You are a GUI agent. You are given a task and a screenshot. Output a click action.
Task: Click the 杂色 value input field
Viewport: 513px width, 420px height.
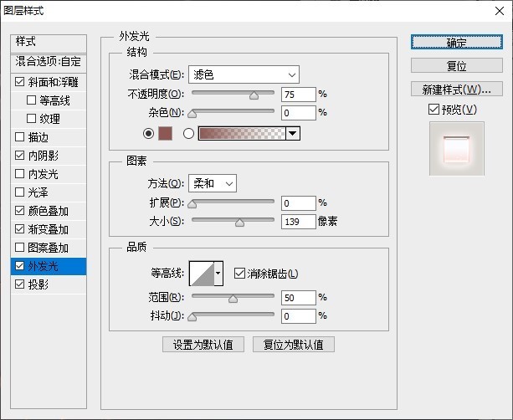[299, 113]
